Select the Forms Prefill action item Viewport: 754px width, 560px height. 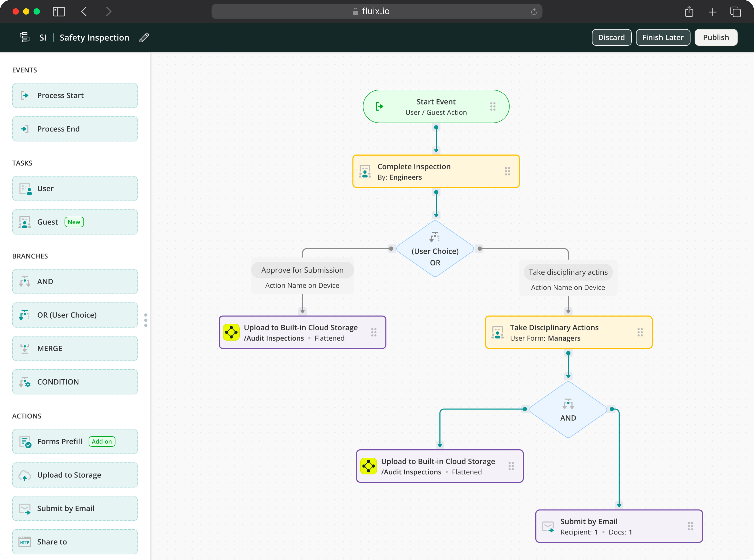pos(75,441)
